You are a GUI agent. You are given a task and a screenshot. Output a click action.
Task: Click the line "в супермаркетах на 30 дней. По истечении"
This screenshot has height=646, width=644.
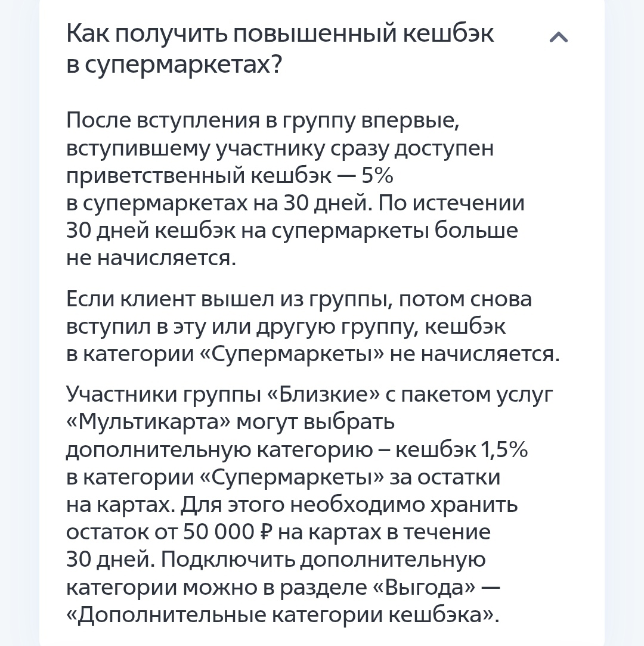295,203
